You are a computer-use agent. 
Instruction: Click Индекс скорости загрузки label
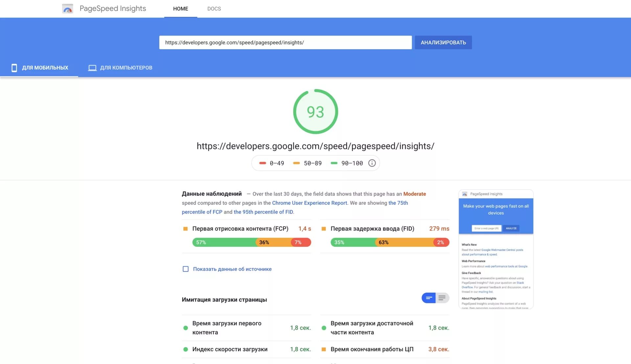coord(230,349)
